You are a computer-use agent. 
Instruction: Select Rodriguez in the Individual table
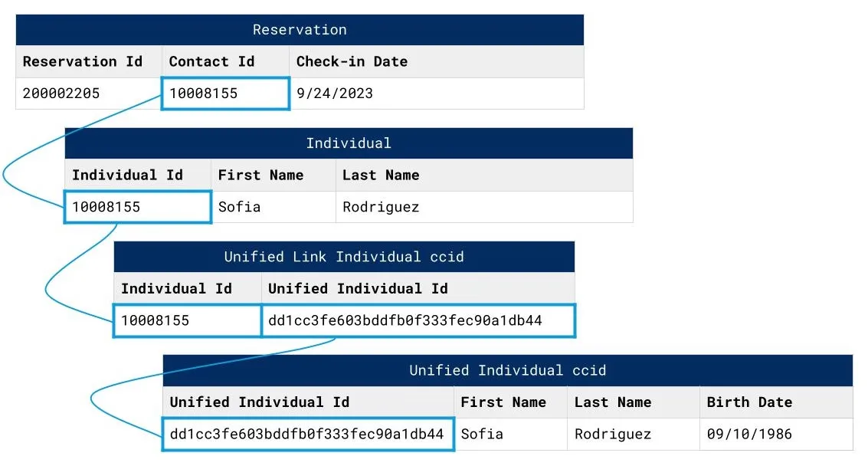(381, 207)
